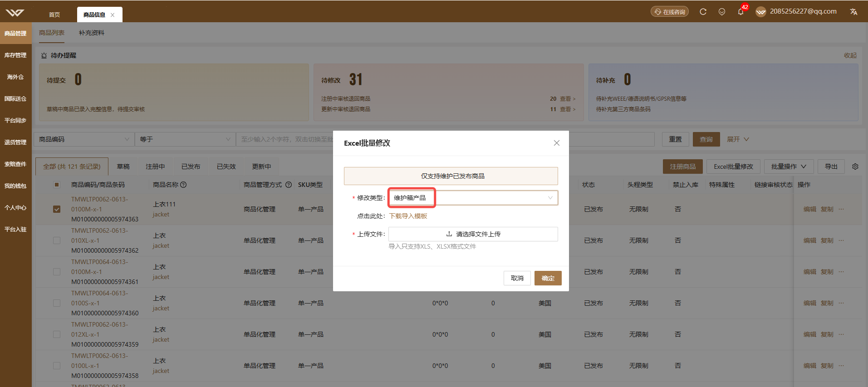Image resolution: width=868 pixels, height=387 pixels.
Task: Open the online consultation (在线咨询) button
Action: click(x=670, y=12)
